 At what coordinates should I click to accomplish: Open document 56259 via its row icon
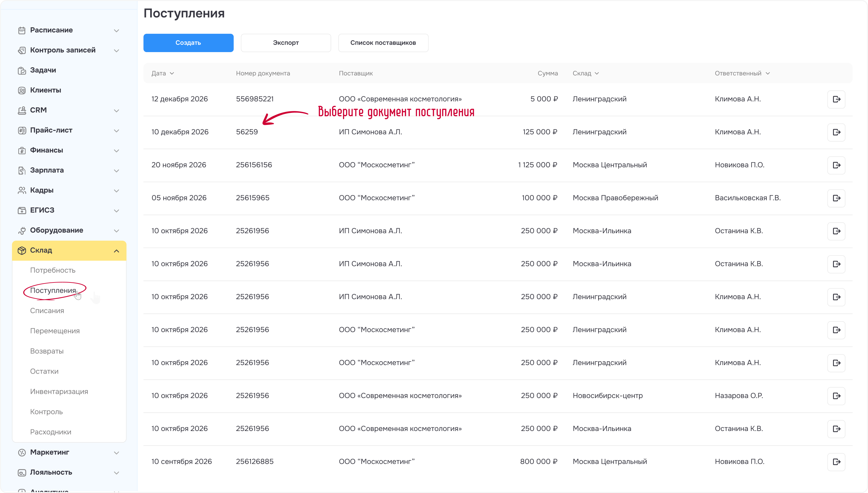(x=836, y=132)
